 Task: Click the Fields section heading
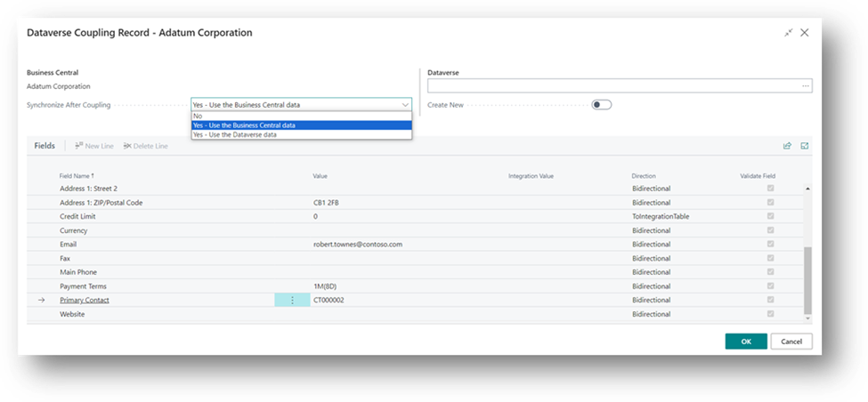click(x=45, y=146)
